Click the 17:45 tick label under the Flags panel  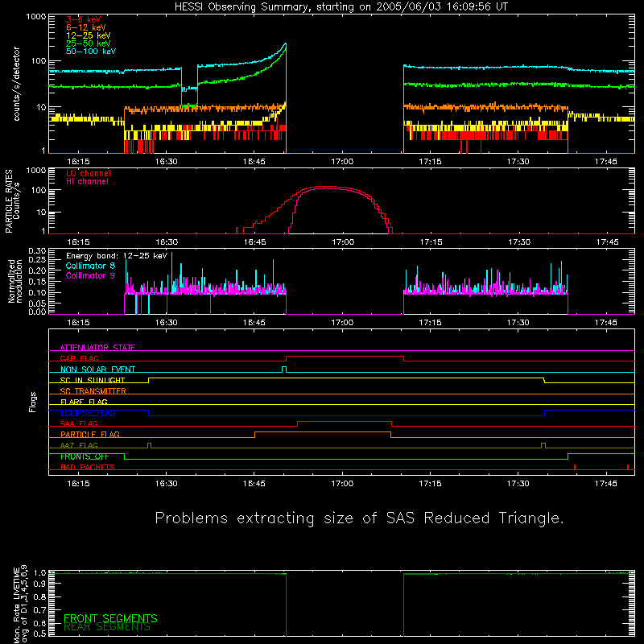coord(606,484)
